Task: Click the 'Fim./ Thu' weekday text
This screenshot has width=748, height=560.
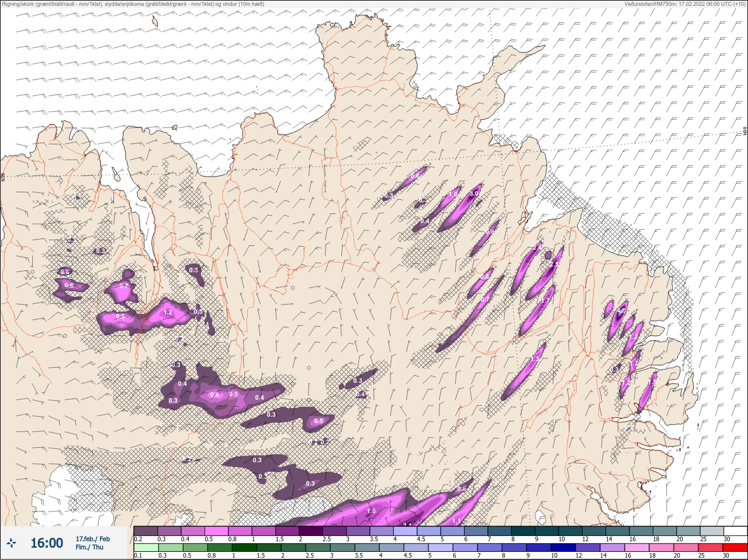Action: point(89,547)
